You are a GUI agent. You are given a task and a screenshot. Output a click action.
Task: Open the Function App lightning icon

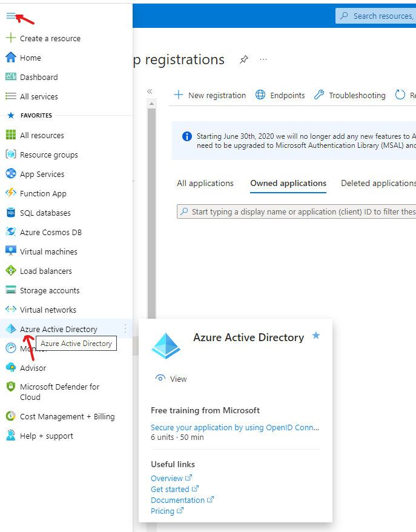click(x=10, y=193)
